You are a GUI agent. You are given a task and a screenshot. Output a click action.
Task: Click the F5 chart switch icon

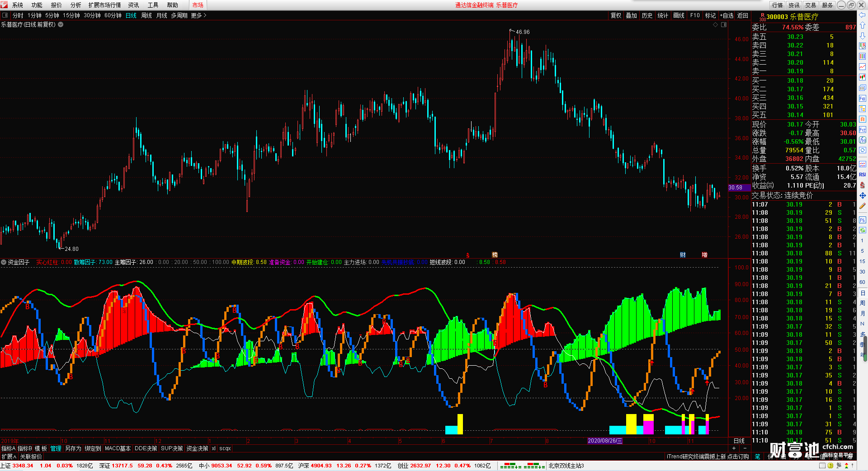point(862,220)
